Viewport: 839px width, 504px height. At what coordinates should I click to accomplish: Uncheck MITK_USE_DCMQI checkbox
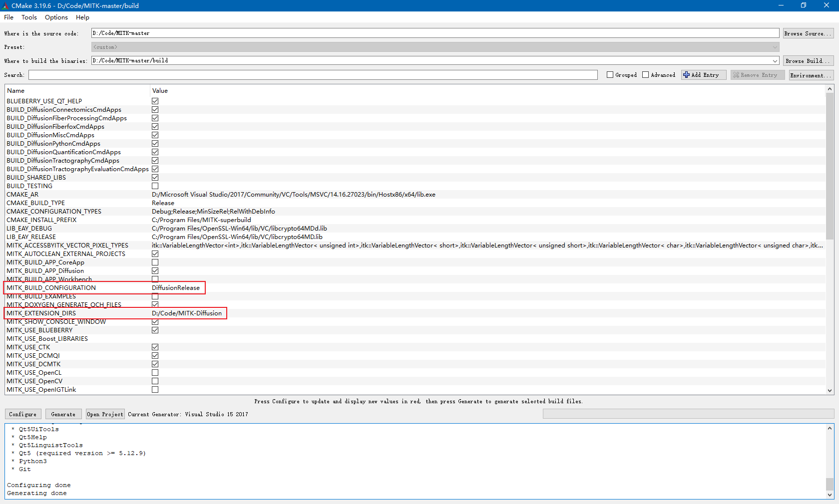(155, 356)
